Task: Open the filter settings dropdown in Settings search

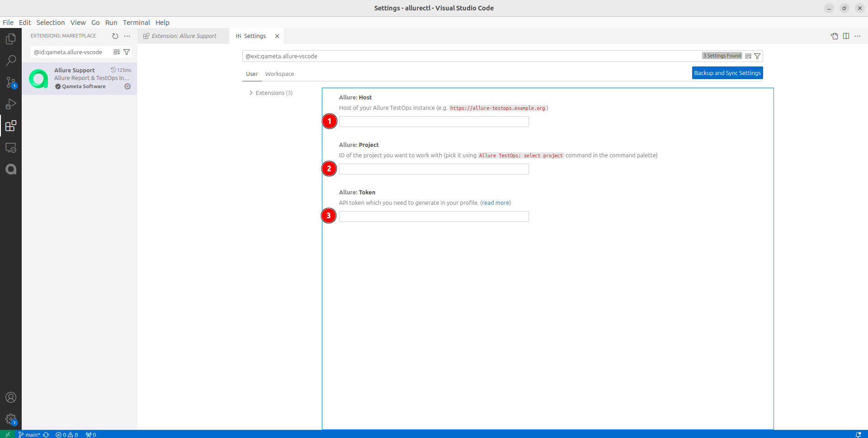Action: pyautogui.click(x=757, y=56)
